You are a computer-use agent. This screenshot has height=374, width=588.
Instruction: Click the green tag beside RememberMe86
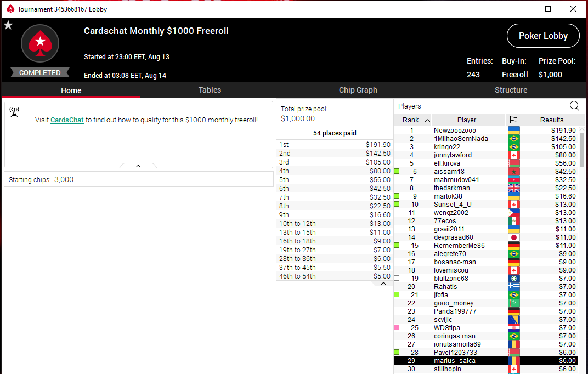tap(397, 246)
